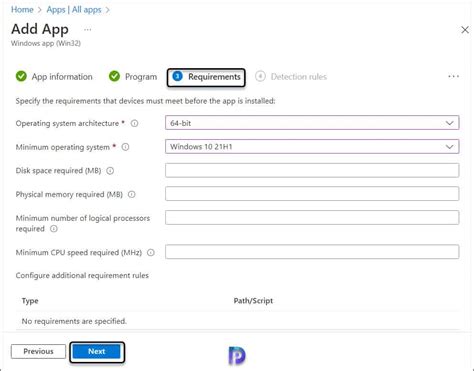Click the 'No requirements are specified.' text
Screen dimensions: 474x371
[x=74, y=321]
